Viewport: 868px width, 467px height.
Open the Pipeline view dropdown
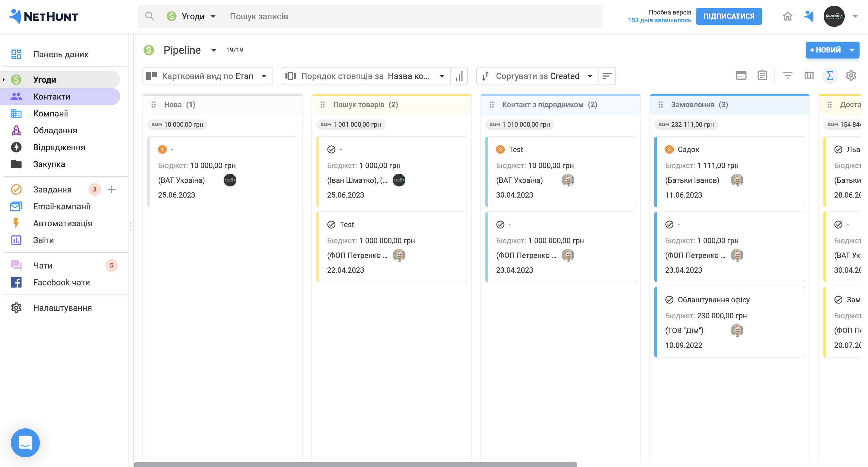[x=213, y=50]
